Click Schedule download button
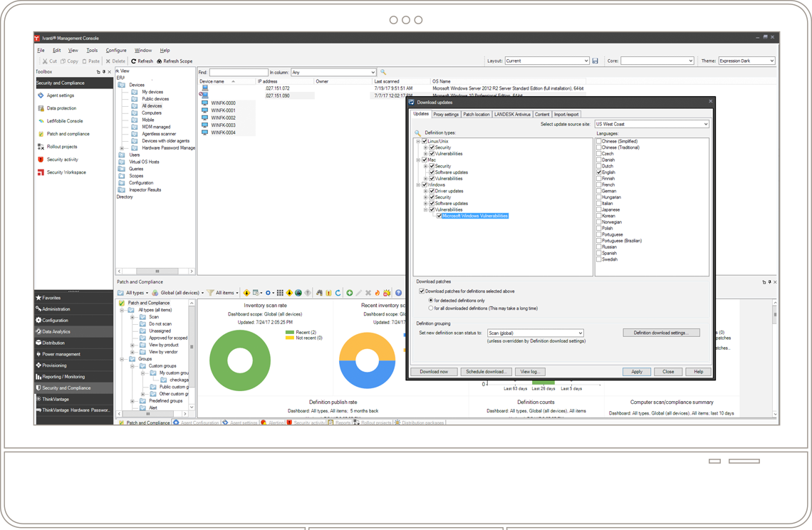 pyautogui.click(x=486, y=371)
